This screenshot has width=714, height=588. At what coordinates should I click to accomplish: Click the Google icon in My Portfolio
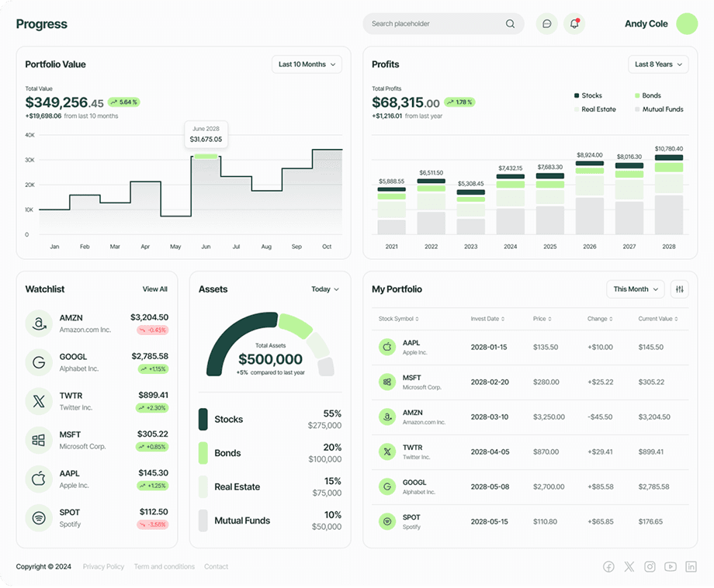(x=387, y=486)
